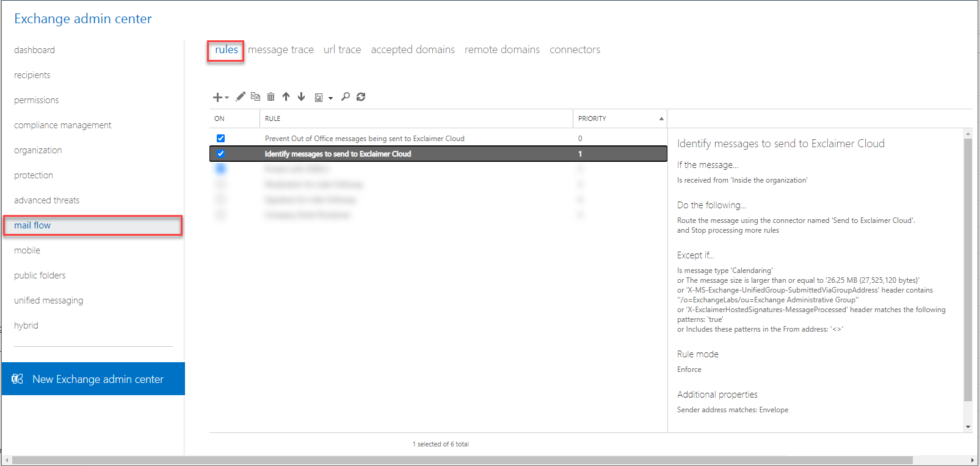Open New Exchange admin center
The width and height of the screenshot is (980, 466).
coord(98,379)
